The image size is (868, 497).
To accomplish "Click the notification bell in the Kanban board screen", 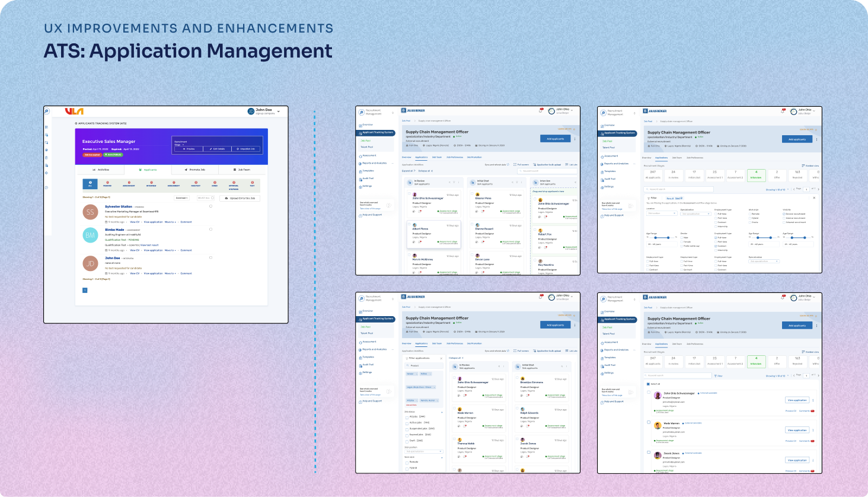I will click(x=540, y=111).
